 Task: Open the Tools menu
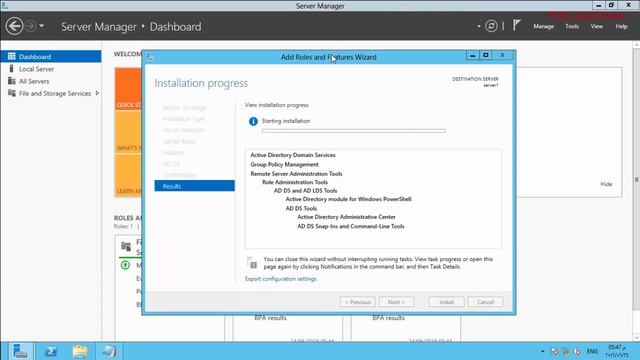click(x=572, y=26)
